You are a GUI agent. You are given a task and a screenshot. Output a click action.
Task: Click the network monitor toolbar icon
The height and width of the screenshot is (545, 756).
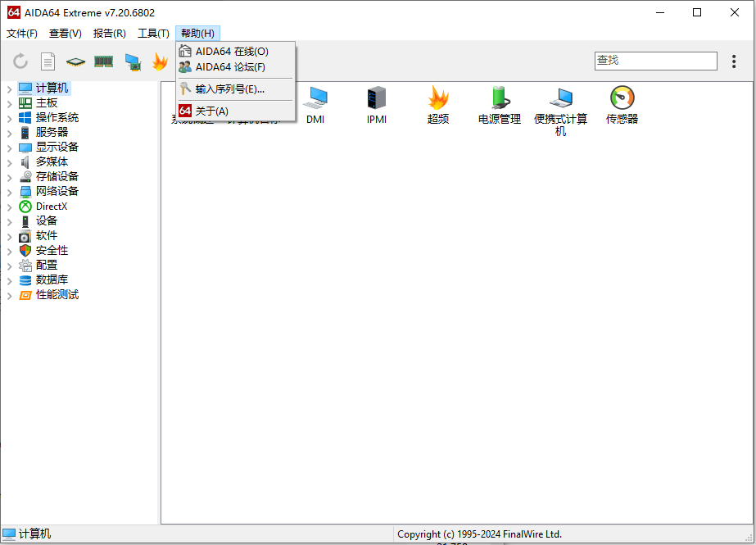click(x=133, y=61)
